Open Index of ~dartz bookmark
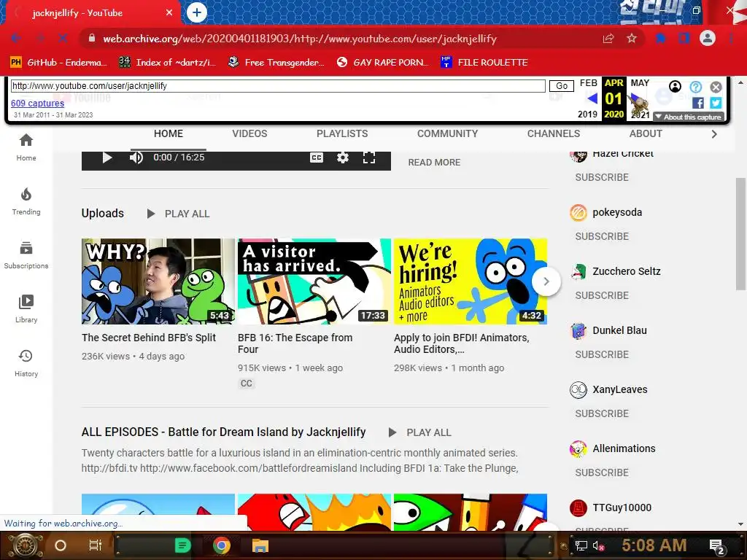This screenshot has height=560, width=747. pos(167,63)
